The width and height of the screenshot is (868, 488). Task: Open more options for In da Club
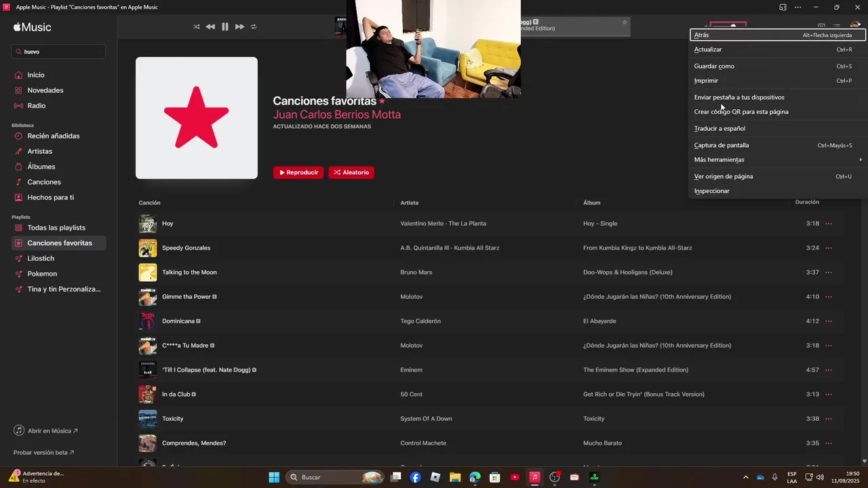(x=829, y=394)
